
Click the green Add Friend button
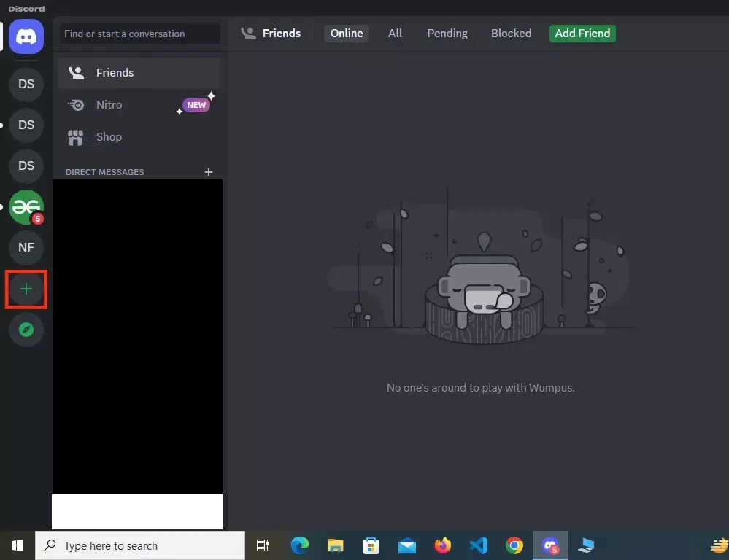click(582, 34)
